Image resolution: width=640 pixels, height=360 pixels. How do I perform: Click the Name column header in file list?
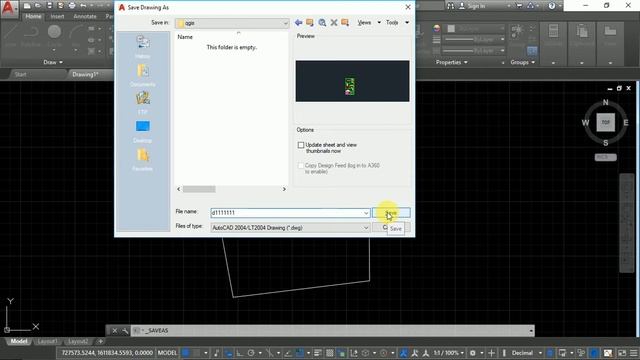pyautogui.click(x=185, y=37)
